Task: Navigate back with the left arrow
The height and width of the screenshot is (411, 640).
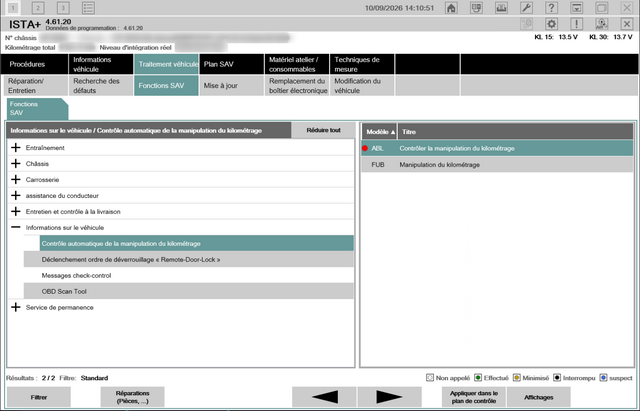Action: click(x=324, y=397)
